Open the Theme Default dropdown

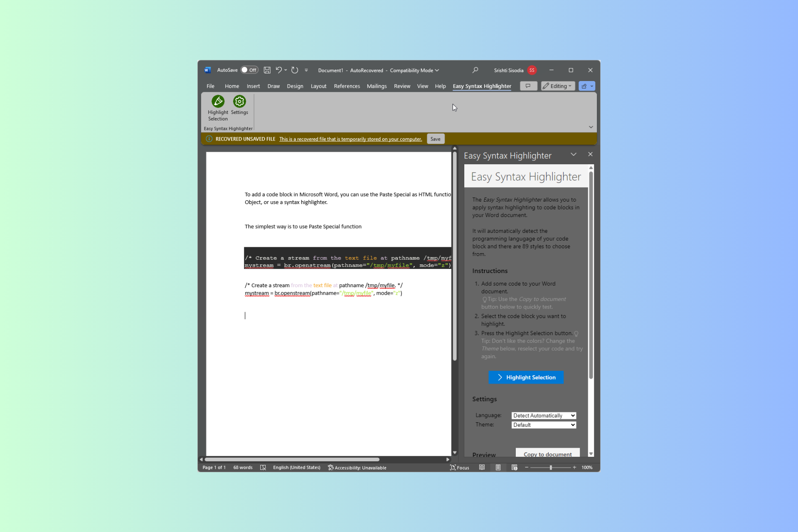[543, 424]
